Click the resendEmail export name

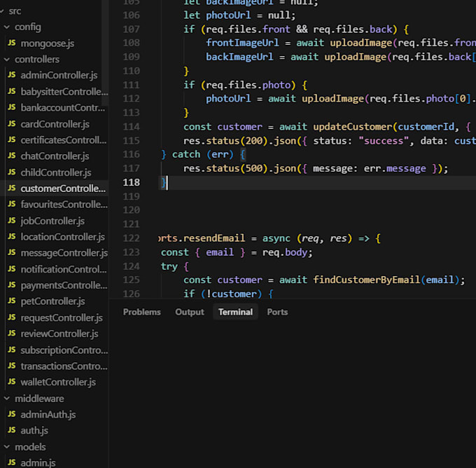pos(214,238)
